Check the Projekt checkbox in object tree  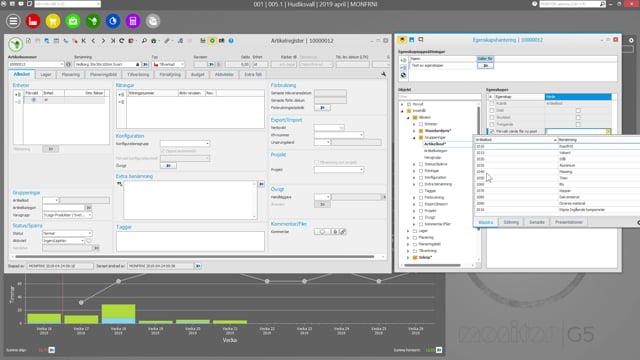[421, 211]
